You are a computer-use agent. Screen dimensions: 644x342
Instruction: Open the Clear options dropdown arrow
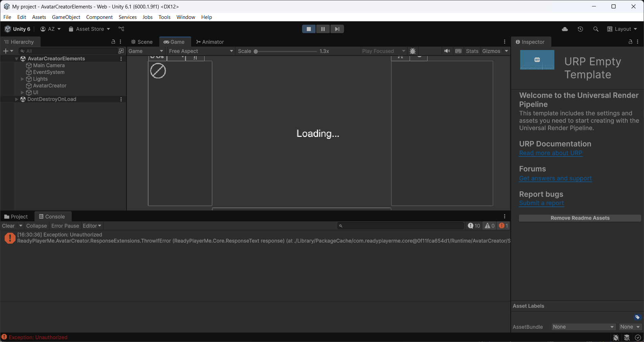(21, 226)
